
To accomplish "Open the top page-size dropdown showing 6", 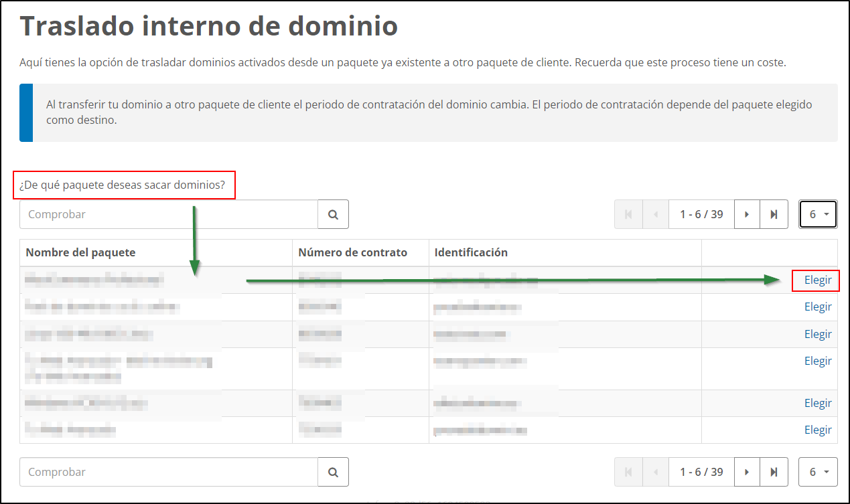I will click(818, 214).
